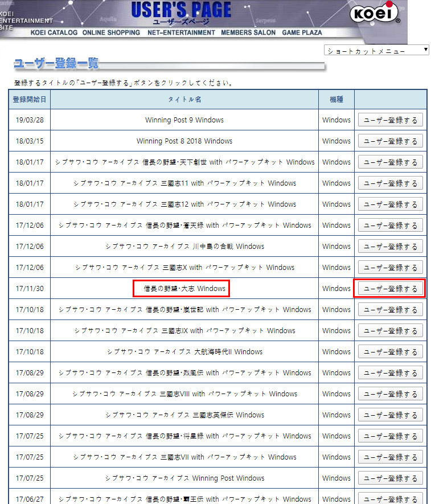Open KOEI CATALOG menu

point(54,32)
